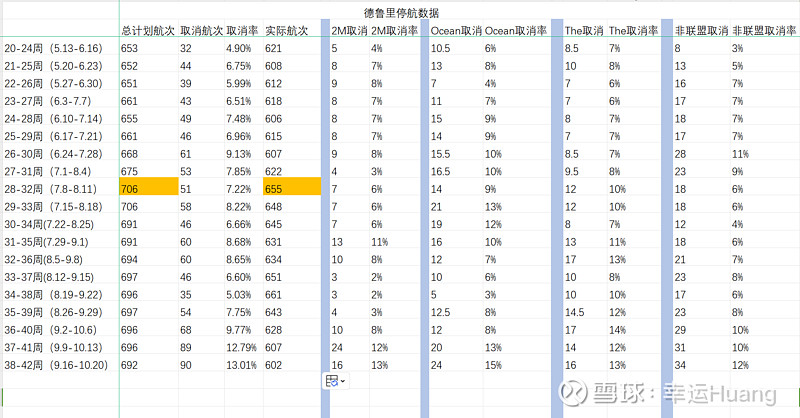Viewport: 800px width, 418px height.
Task: Select cancellation rate cell 5.99%
Action: click(x=239, y=84)
